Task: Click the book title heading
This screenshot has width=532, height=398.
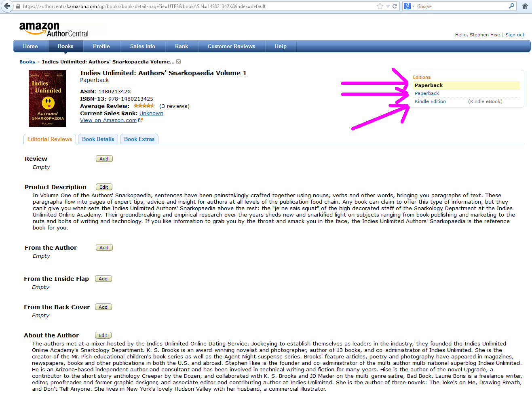Action: [x=163, y=73]
